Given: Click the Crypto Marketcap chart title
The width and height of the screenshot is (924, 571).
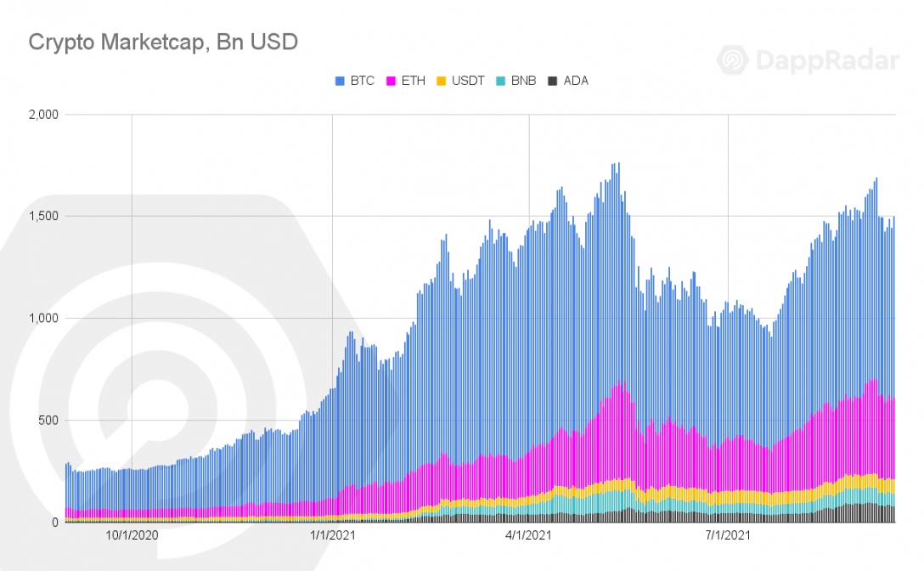Looking at the screenshot, I should tap(163, 42).
